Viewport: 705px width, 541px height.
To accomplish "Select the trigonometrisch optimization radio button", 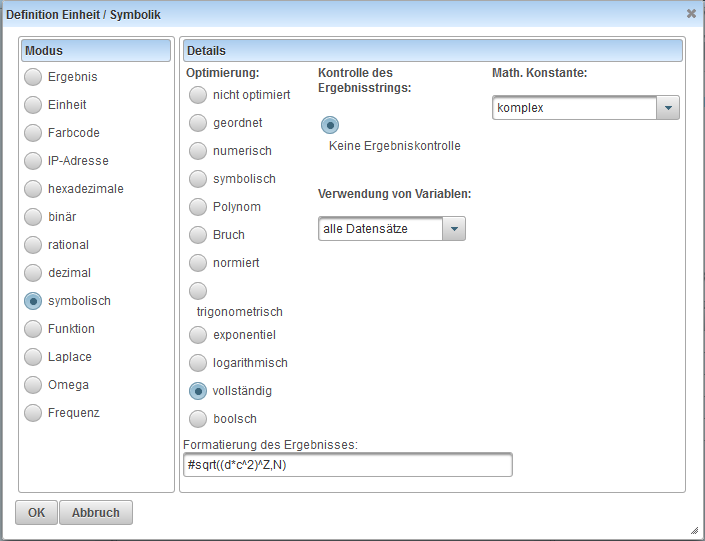I will click(x=198, y=291).
